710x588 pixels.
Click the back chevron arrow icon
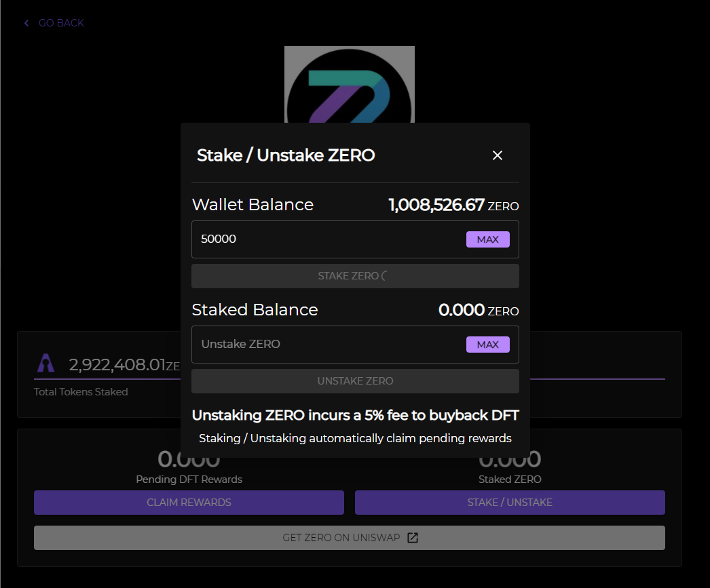[x=26, y=23]
